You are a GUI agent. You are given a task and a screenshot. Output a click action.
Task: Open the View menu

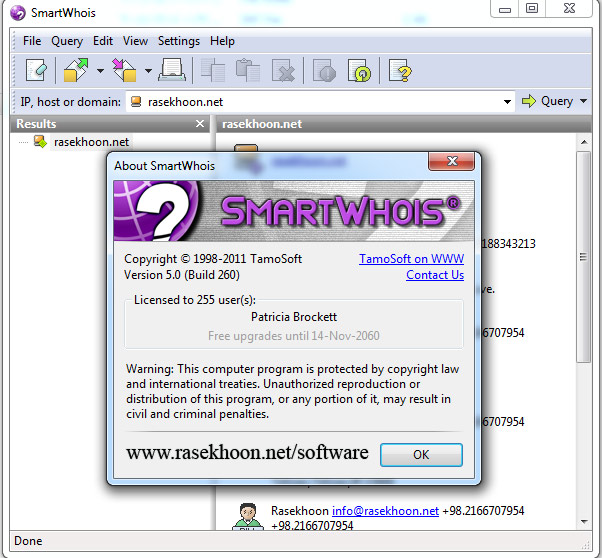(x=135, y=41)
